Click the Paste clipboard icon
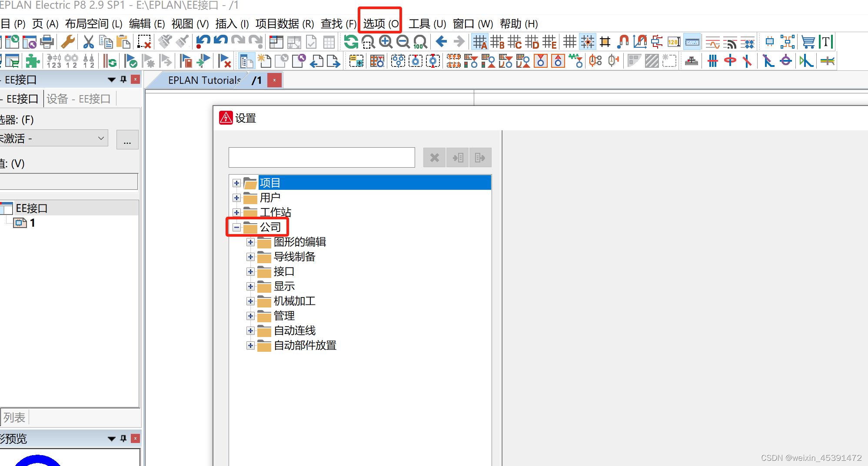The width and height of the screenshot is (868, 466). click(x=123, y=42)
